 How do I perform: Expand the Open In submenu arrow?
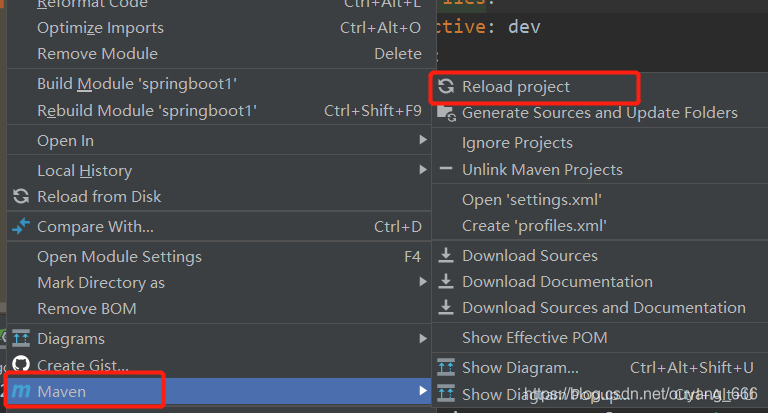[423, 140]
